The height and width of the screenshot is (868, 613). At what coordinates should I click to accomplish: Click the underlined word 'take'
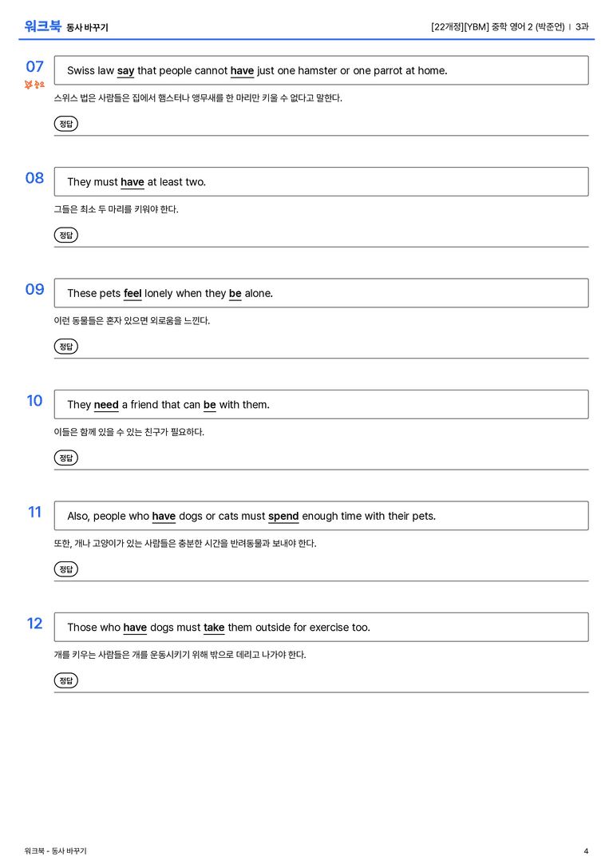tap(214, 627)
